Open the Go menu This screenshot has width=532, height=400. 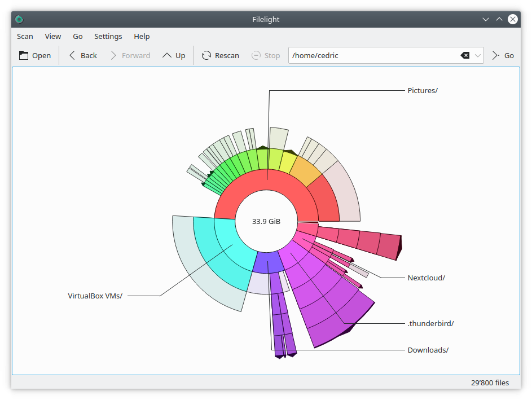coord(78,36)
